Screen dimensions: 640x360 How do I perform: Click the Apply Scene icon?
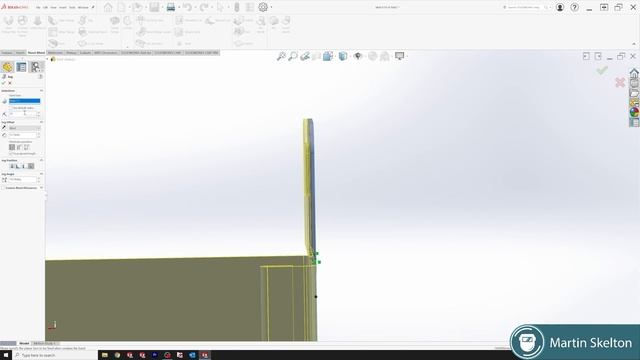(385, 56)
